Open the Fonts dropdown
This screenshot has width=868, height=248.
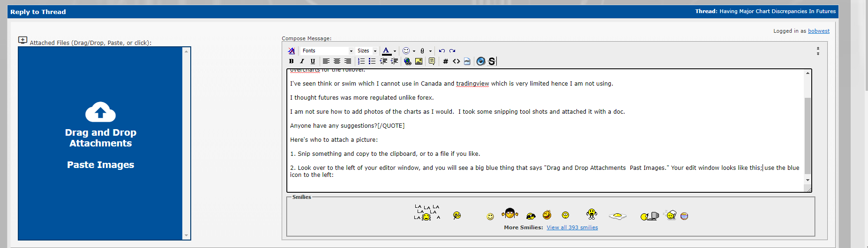(327, 51)
